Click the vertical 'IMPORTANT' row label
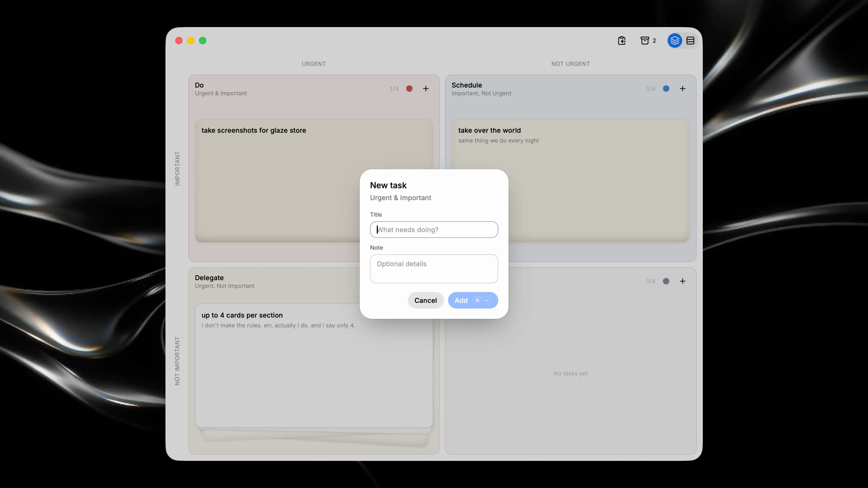 click(177, 168)
